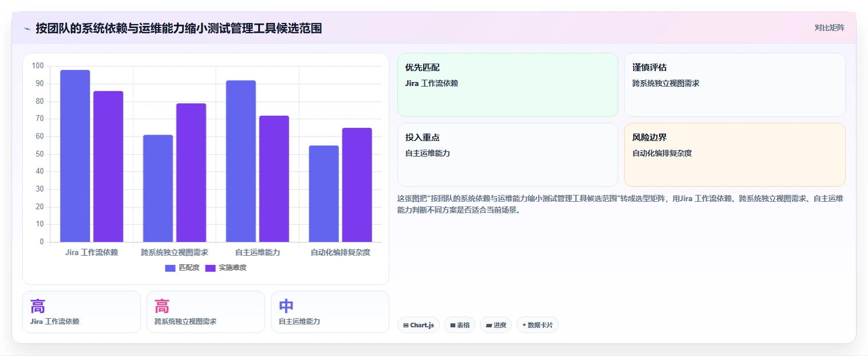
Task: Open the 风险边界 matrix card
Action: coord(735,155)
